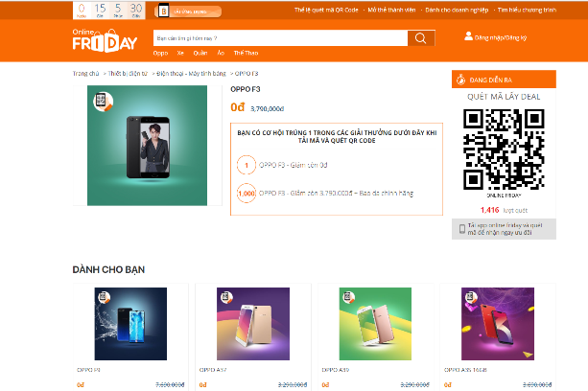Click the QR badge on the OPPO A39 card
This screenshot has width=588, height=391.
(x=349, y=297)
